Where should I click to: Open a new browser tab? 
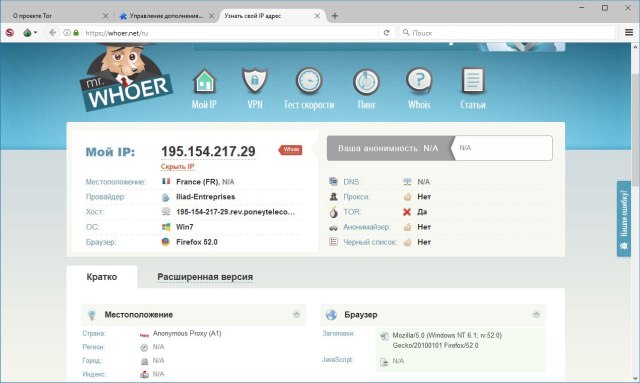coord(335,16)
